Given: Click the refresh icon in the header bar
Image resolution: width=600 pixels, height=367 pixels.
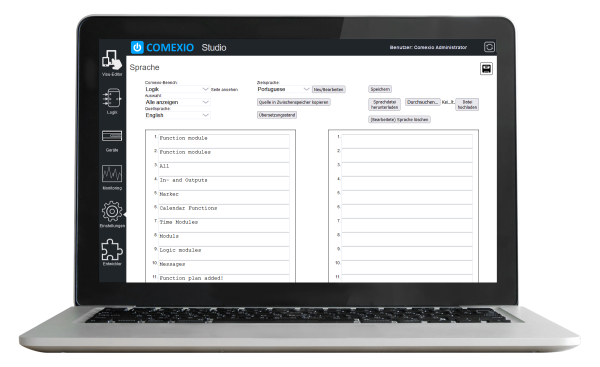Looking at the screenshot, I should pyautogui.click(x=489, y=47).
